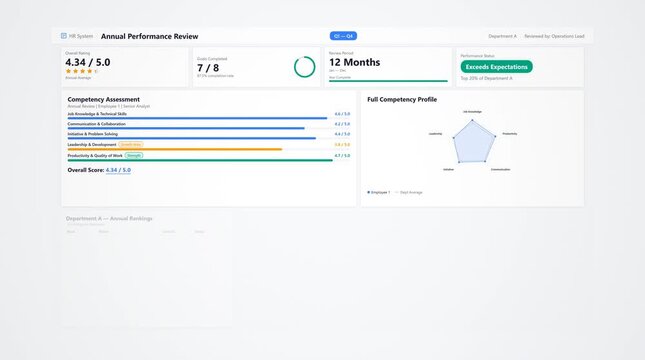The width and height of the screenshot is (645, 360).
Task: Click the radar chart pentagon shape
Action: pos(473,142)
